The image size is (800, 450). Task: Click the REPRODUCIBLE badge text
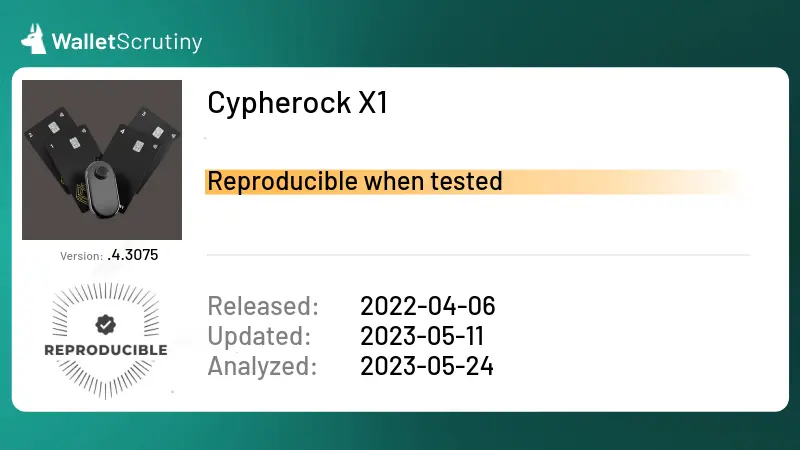coord(104,350)
